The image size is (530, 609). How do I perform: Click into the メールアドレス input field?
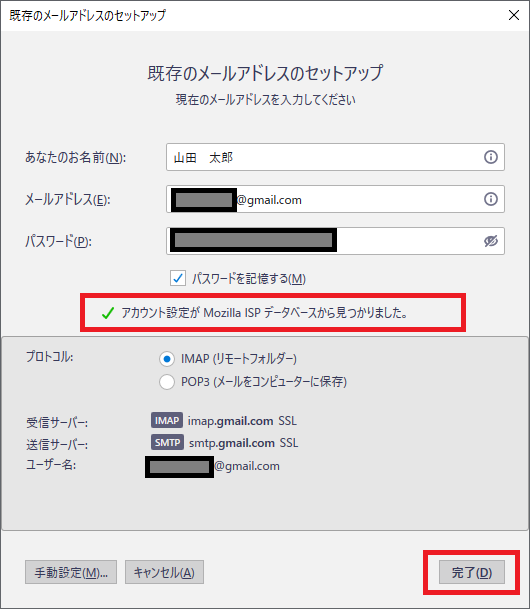335,199
